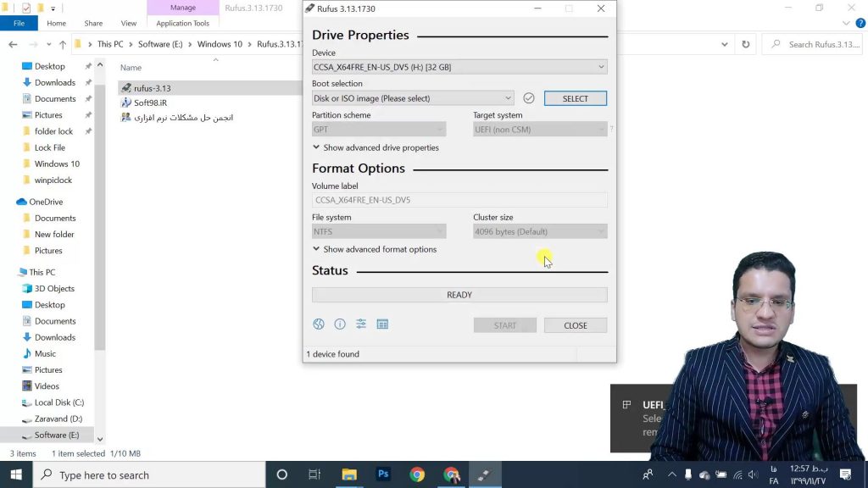Open Zaravand (D:) drive in the sidebar
The width and height of the screenshot is (868, 488).
tap(58, 419)
